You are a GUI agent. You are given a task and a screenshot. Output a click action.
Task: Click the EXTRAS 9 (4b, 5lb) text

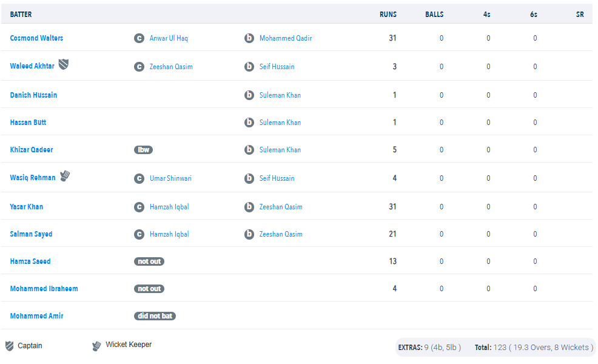click(x=429, y=348)
